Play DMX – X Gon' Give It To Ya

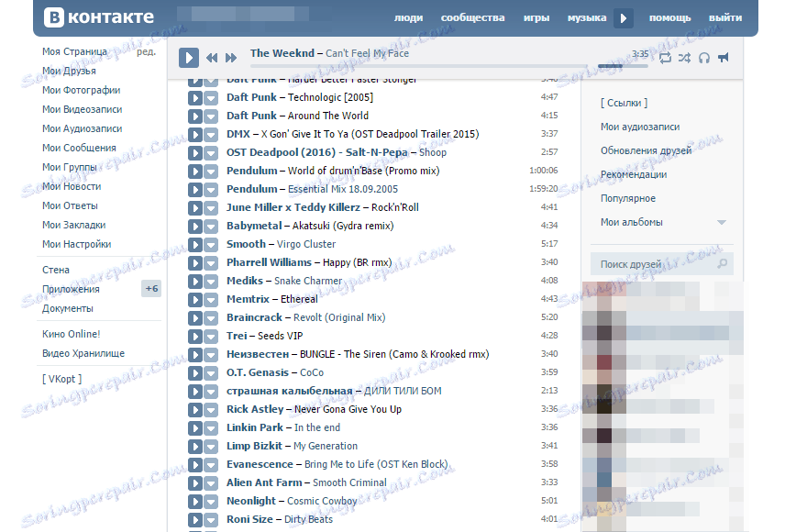click(x=195, y=135)
